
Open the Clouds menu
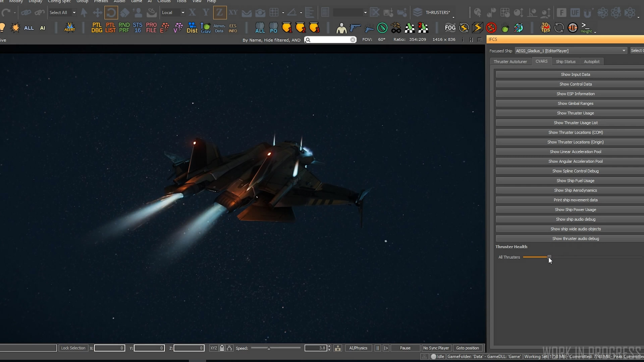(164, 1)
